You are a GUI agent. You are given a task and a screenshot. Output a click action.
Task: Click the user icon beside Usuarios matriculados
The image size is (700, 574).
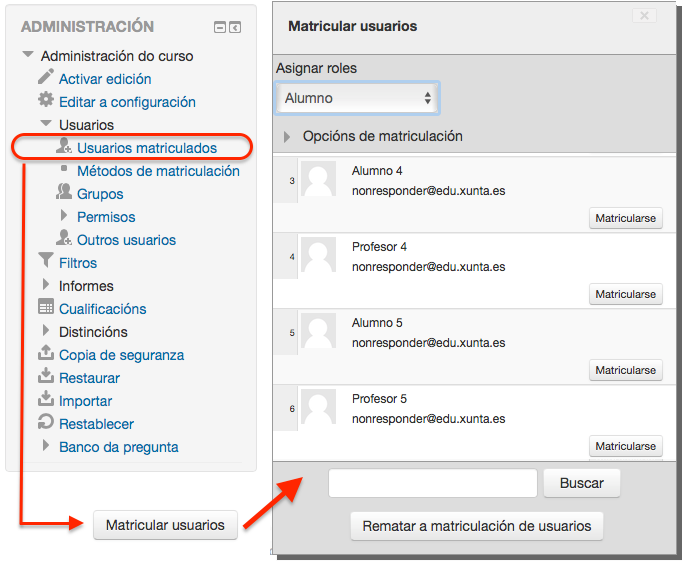pyautogui.click(x=64, y=146)
